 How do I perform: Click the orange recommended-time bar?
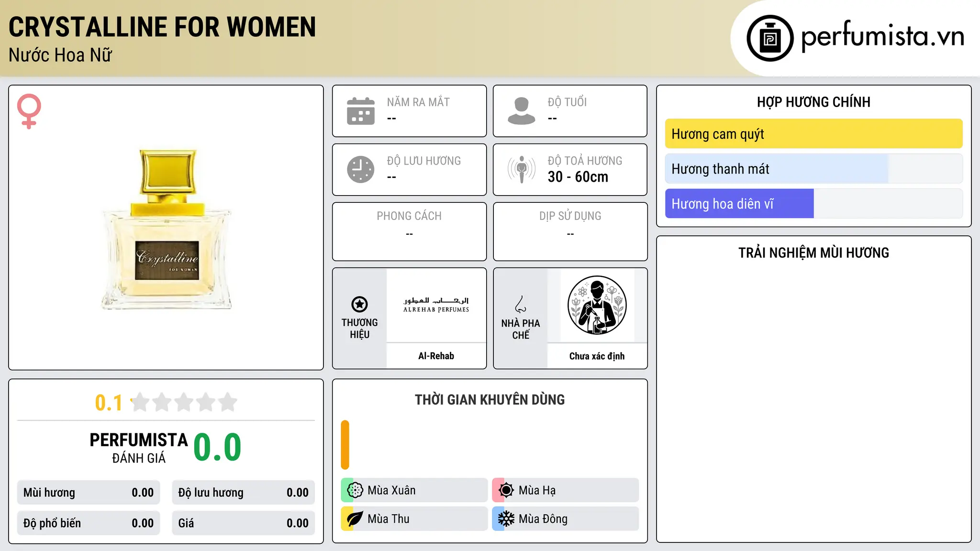345,445
